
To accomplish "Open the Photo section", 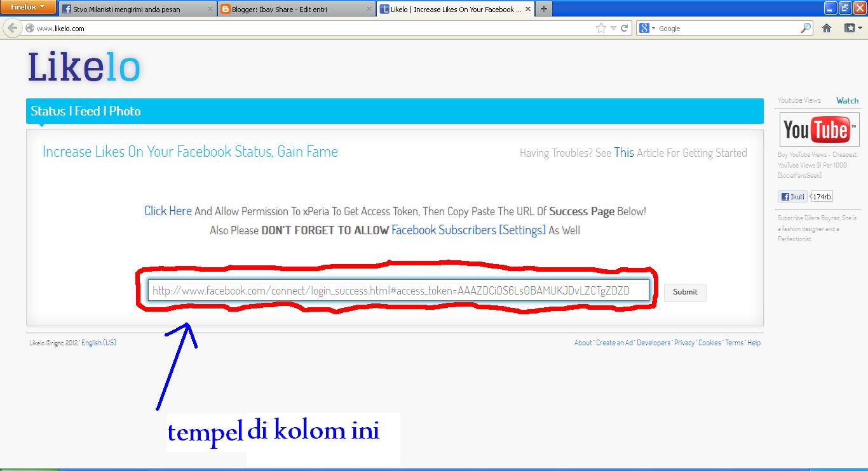I will (x=125, y=111).
